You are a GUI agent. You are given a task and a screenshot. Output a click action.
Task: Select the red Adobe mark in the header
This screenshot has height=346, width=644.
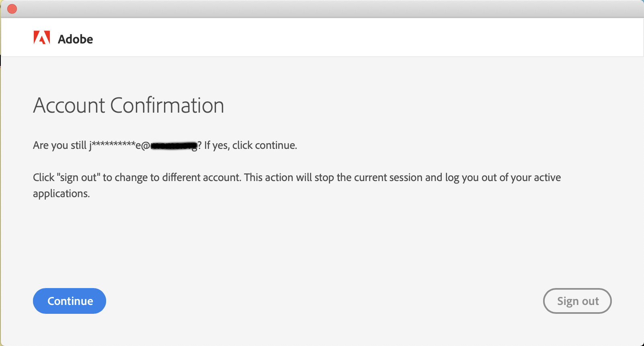(42, 37)
